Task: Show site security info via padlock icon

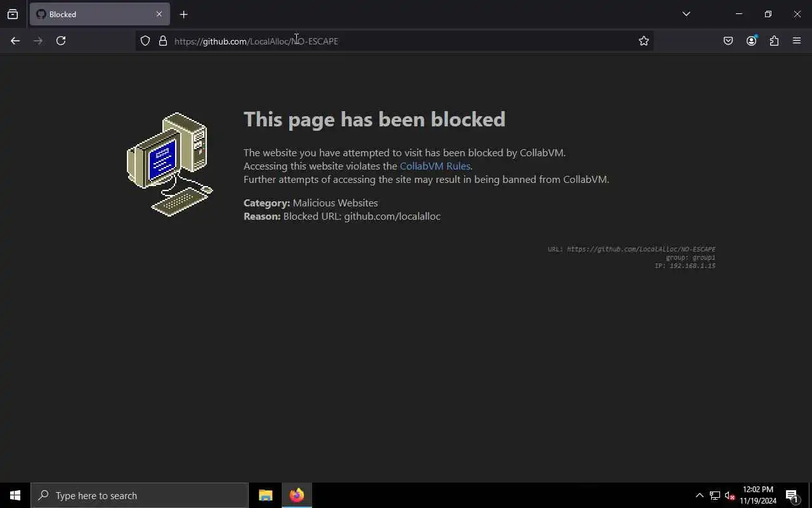Action: coord(163,41)
